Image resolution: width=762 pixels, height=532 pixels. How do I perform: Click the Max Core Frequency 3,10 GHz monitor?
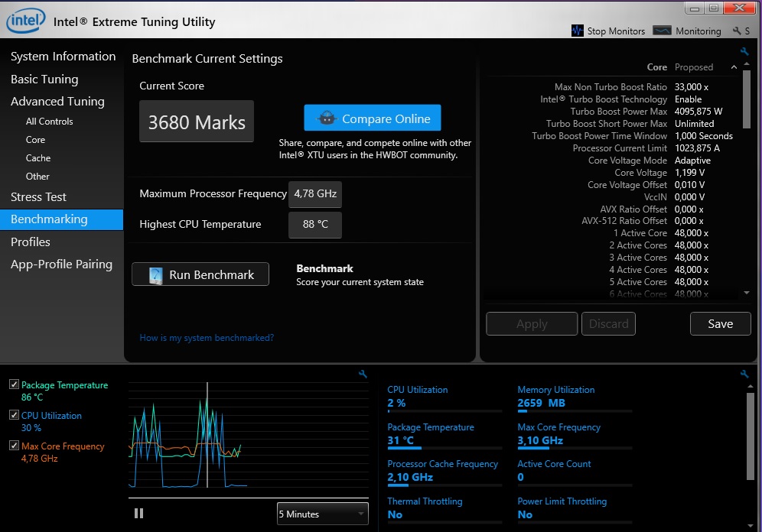click(575, 435)
